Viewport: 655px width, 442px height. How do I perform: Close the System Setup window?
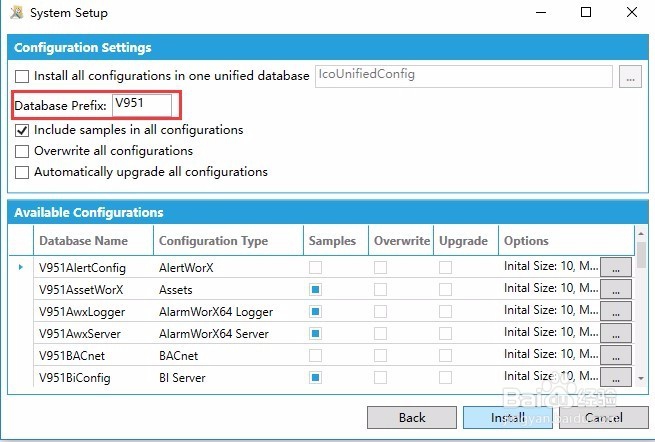[x=632, y=12]
